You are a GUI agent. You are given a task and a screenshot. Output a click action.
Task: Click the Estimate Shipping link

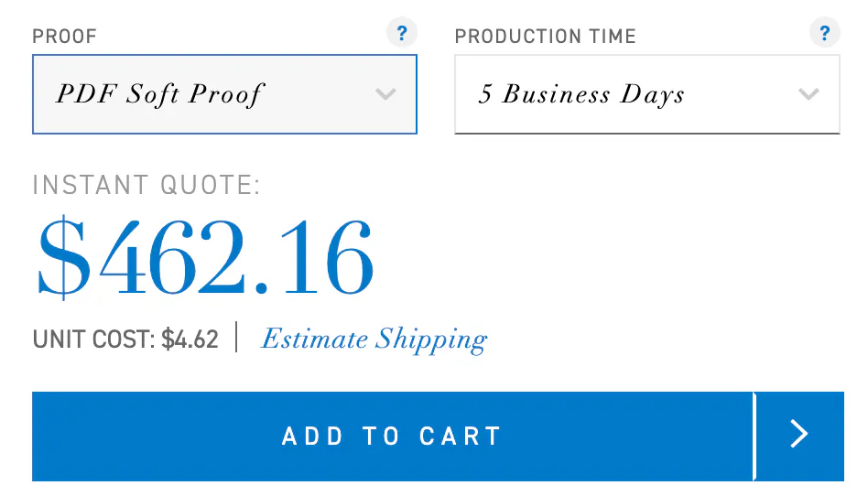374,340
